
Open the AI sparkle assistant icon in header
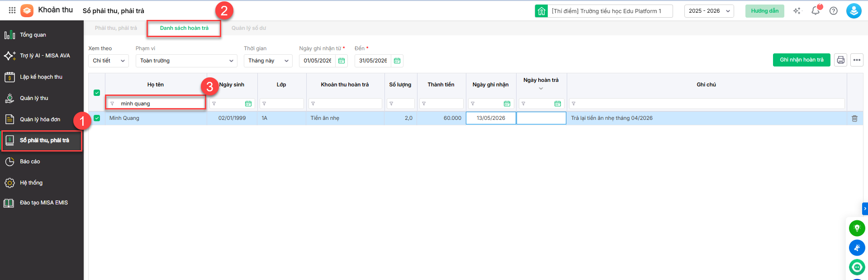pyautogui.click(x=797, y=11)
